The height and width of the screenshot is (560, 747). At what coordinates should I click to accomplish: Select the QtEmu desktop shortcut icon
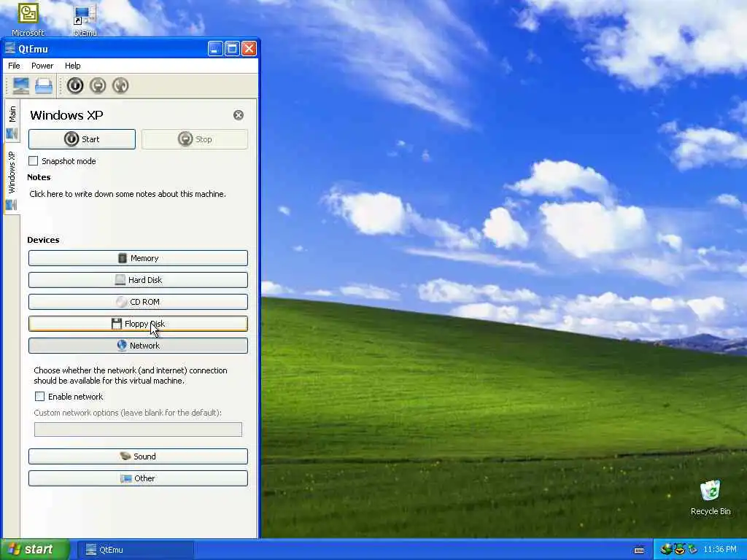85,19
